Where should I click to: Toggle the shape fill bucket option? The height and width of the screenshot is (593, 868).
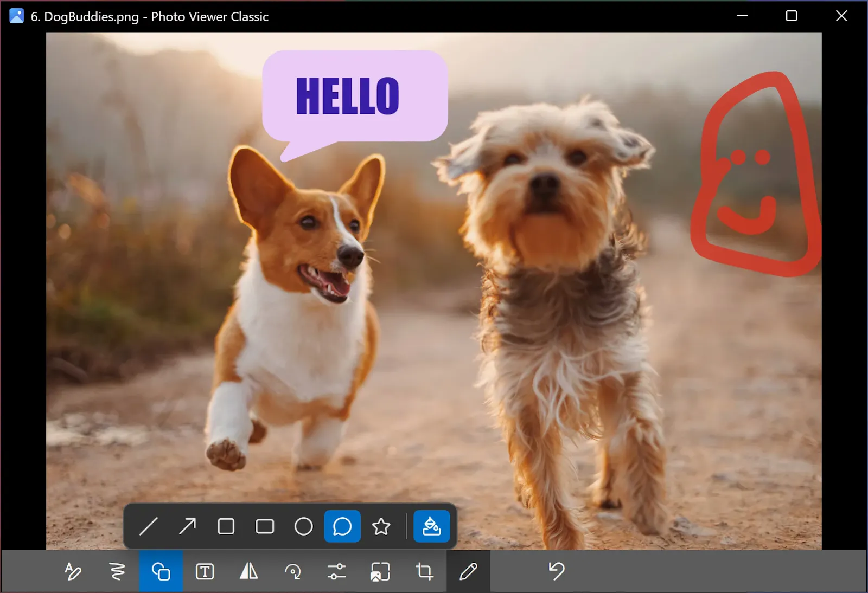click(432, 526)
